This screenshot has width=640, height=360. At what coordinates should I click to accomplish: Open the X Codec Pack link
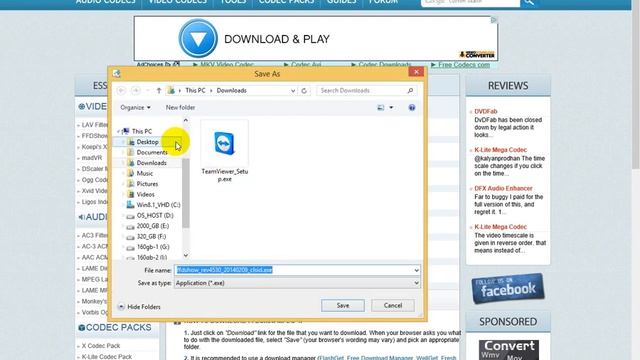pyautogui.click(x=101, y=346)
